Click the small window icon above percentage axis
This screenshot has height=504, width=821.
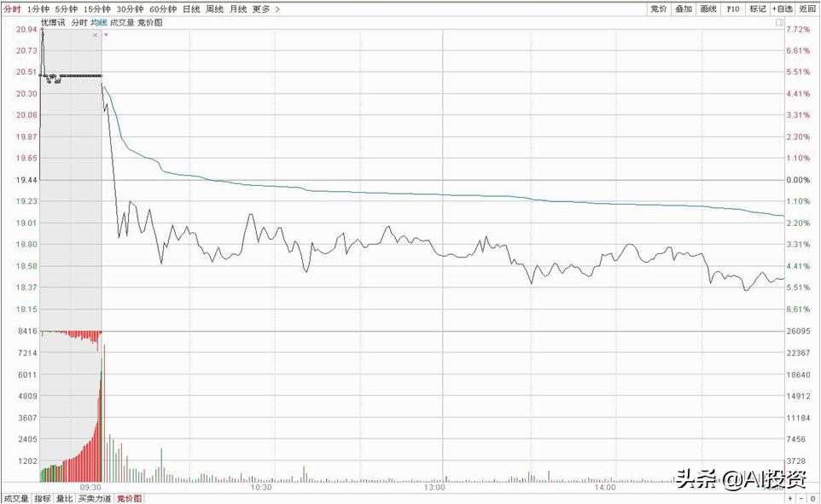tap(779, 23)
